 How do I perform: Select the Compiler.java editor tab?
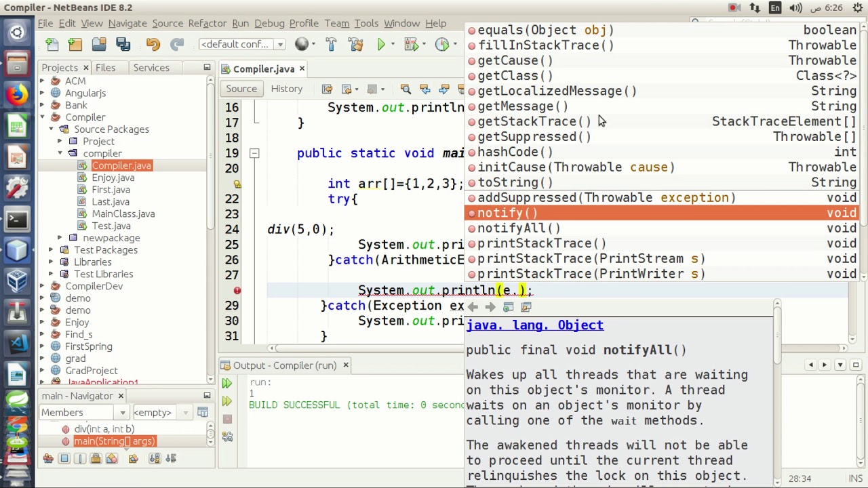[x=264, y=69]
